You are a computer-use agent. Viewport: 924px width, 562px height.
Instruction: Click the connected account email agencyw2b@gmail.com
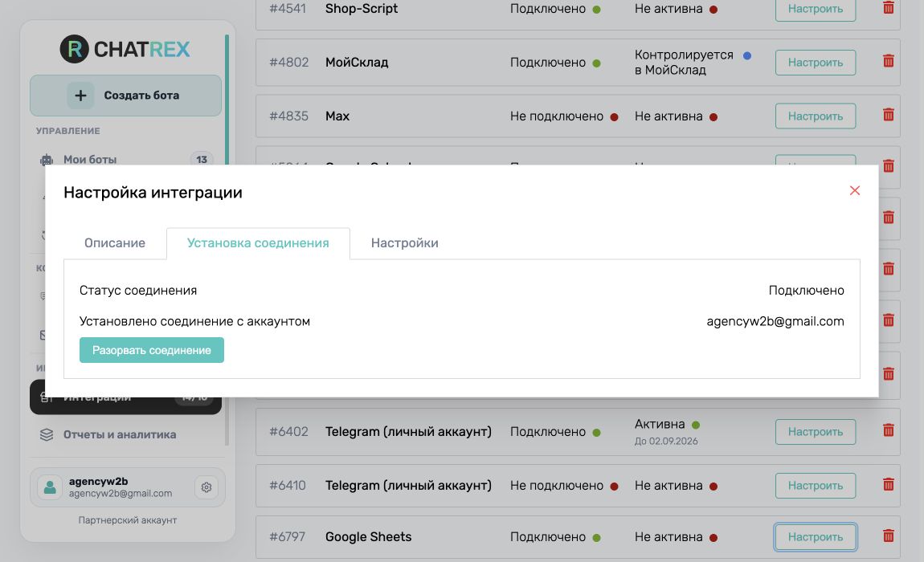pyautogui.click(x=775, y=321)
